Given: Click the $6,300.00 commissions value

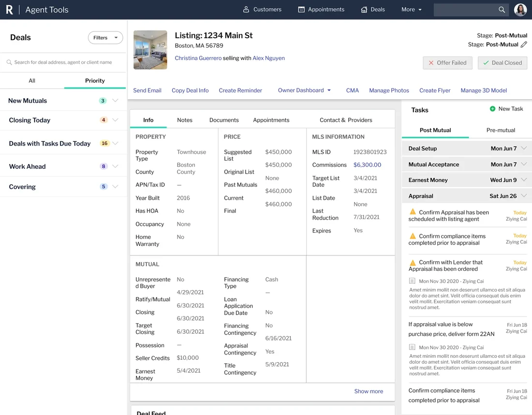Looking at the screenshot, I should click(x=367, y=165).
